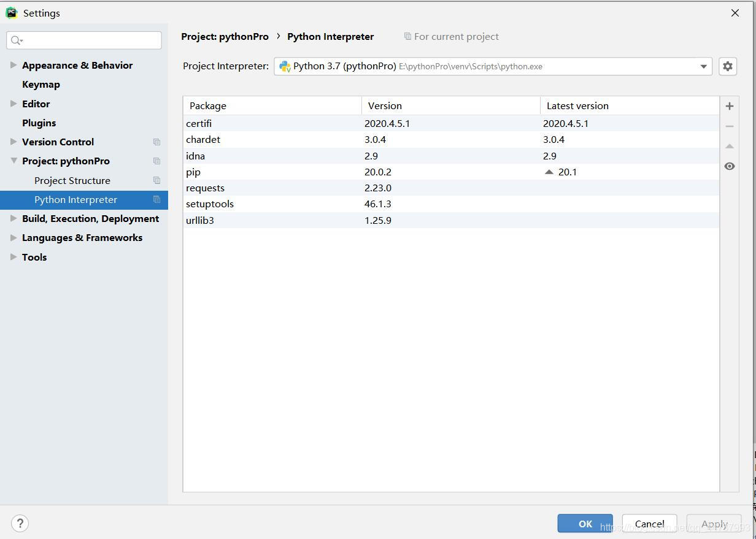Click the Python logo in interpreter selector
Image resolution: width=756 pixels, height=539 pixels.
[284, 66]
